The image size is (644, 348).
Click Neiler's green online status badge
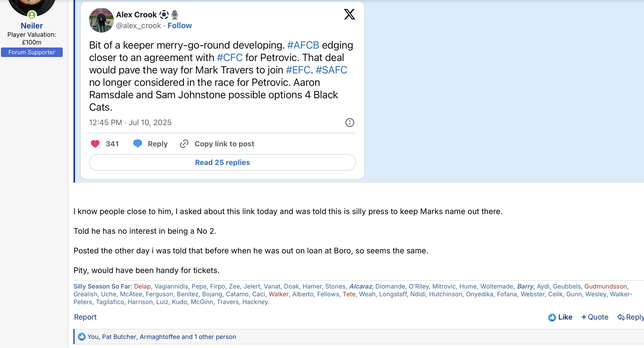click(x=32, y=15)
